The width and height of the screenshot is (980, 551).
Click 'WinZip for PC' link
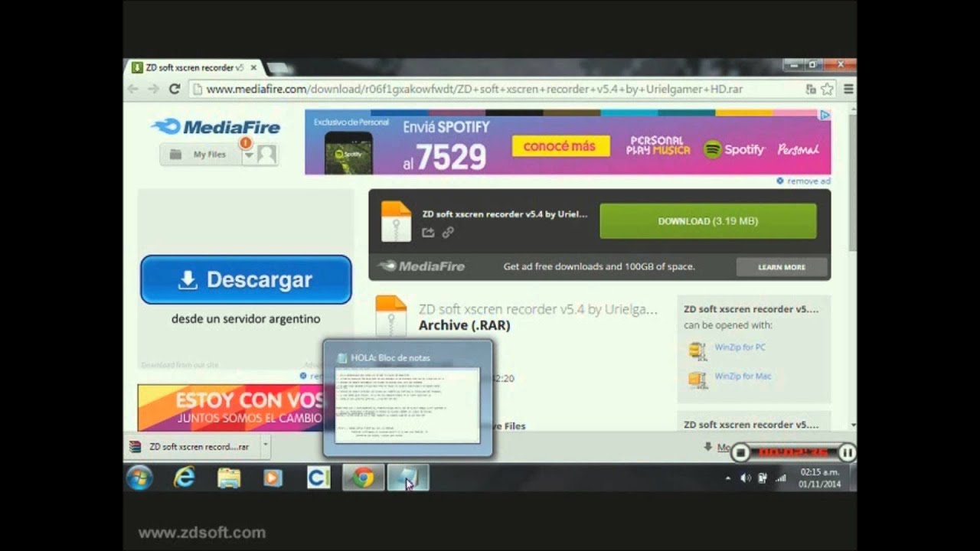coord(740,347)
